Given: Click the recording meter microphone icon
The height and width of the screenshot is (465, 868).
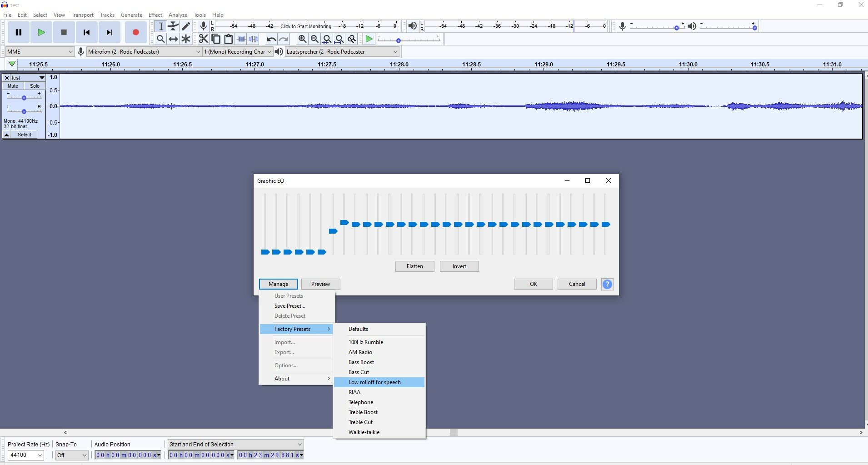Looking at the screenshot, I should tap(204, 26).
